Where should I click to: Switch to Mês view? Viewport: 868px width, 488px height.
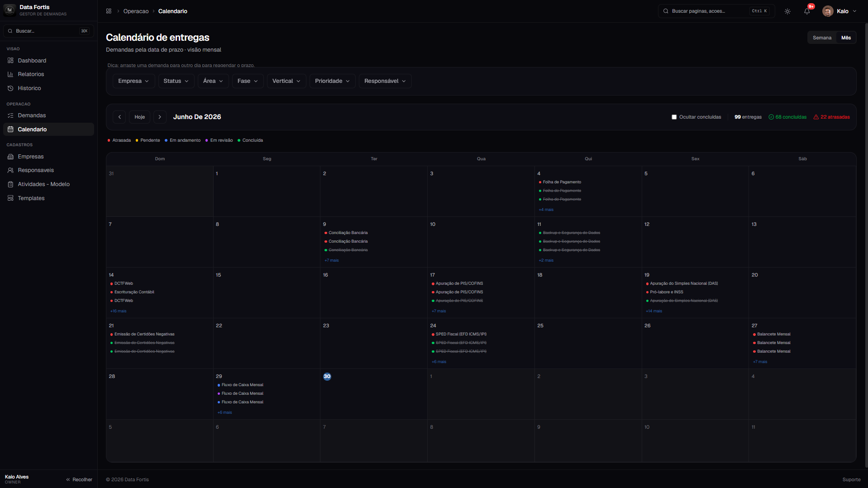846,38
